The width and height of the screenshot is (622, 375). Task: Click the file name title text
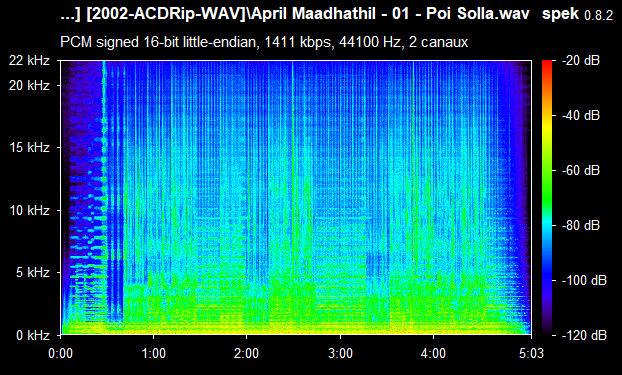click(x=295, y=15)
